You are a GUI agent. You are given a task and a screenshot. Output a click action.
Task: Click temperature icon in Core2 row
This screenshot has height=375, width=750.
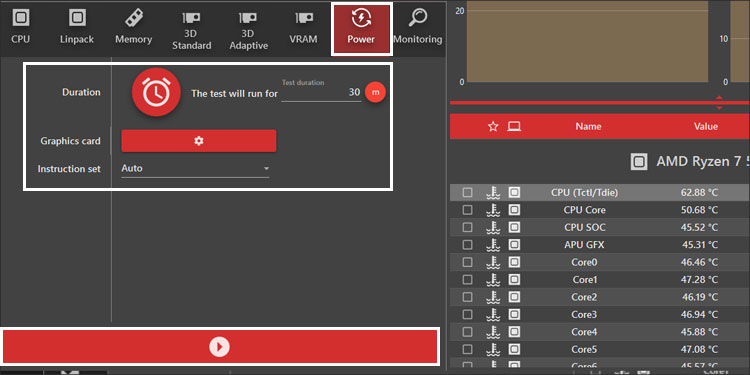(493, 297)
